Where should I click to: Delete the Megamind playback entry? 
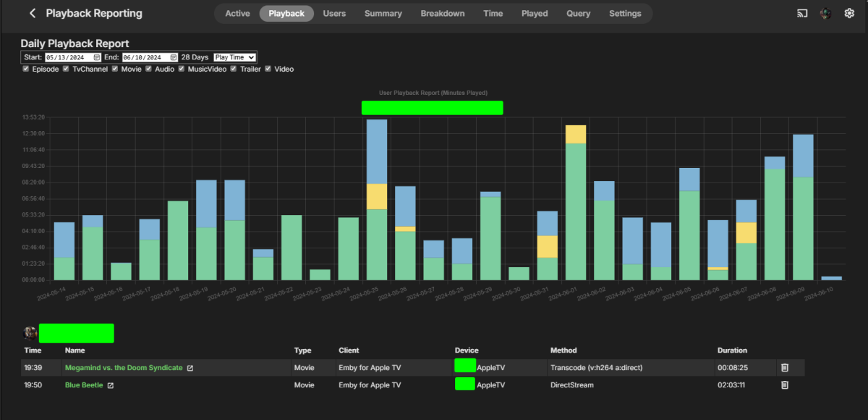coord(785,368)
